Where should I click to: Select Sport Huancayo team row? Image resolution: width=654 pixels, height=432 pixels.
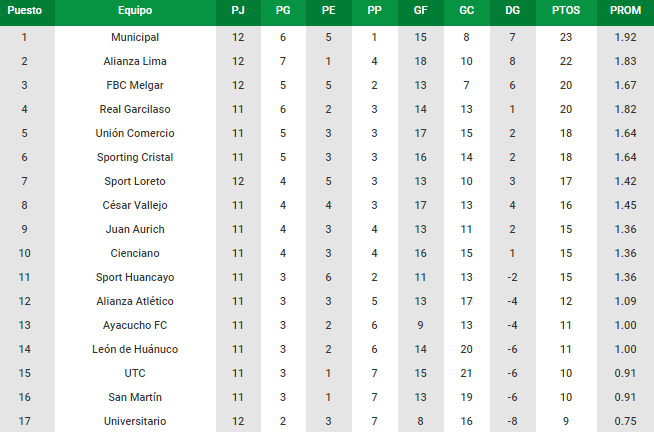[x=327, y=277]
